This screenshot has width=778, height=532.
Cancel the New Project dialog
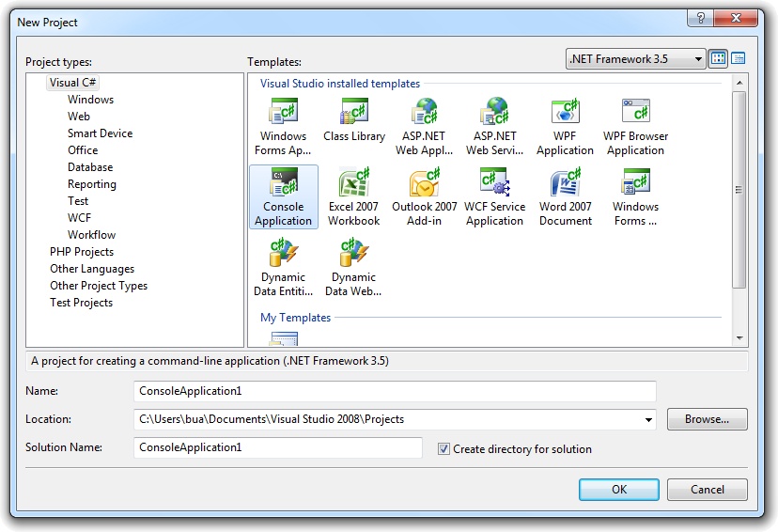[x=707, y=490]
